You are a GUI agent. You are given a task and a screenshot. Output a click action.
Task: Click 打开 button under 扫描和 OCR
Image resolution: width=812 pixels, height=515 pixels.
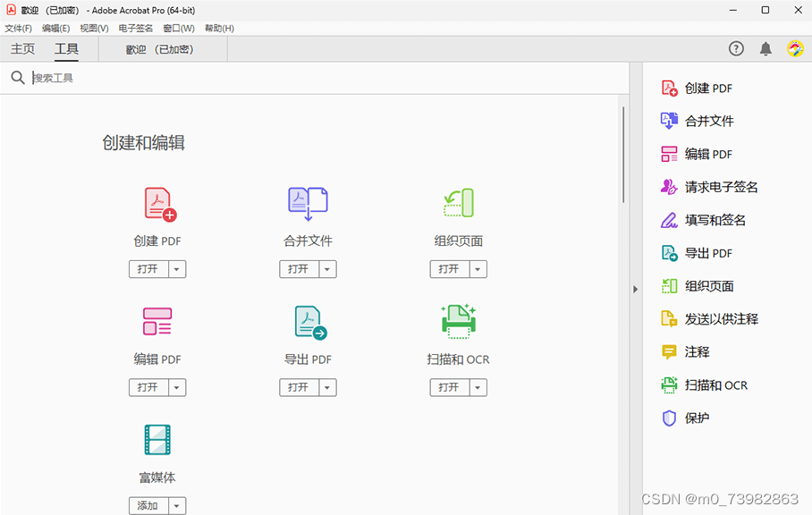tap(450, 388)
